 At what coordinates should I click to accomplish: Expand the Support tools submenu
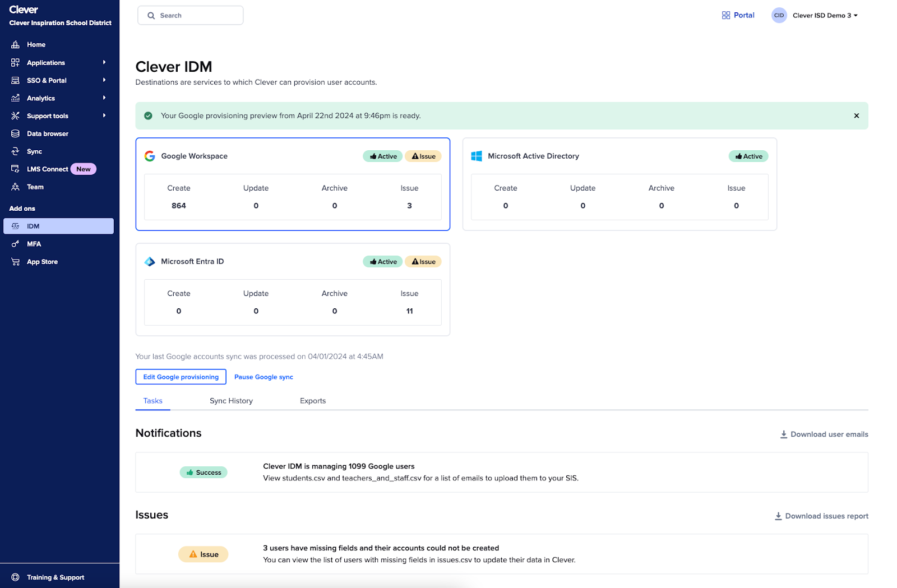click(x=104, y=116)
